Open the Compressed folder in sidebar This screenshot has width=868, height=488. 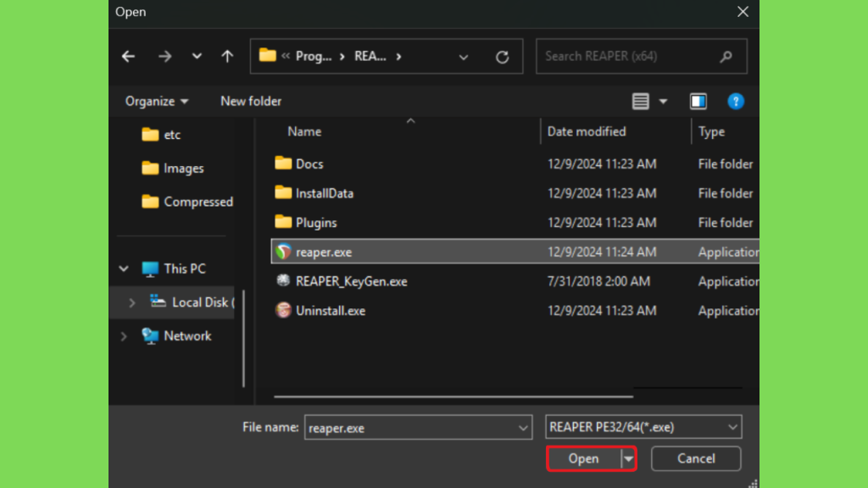pos(187,202)
